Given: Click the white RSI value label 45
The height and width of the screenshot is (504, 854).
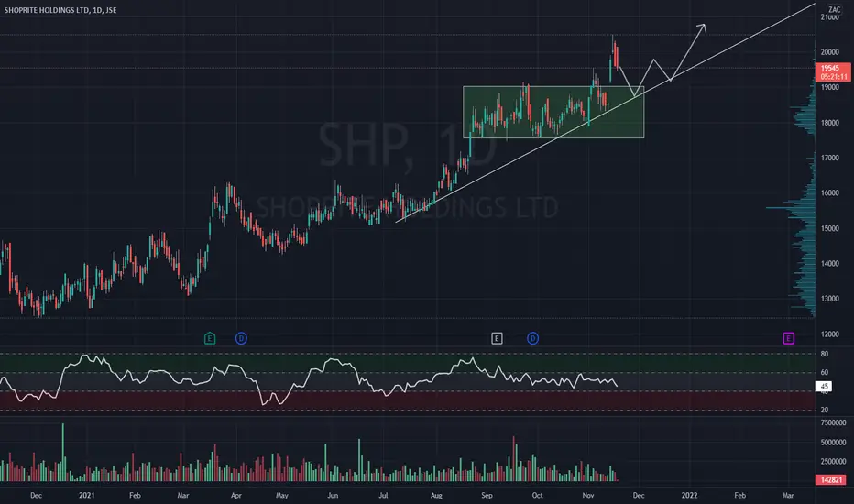Looking at the screenshot, I should (824, 387).
